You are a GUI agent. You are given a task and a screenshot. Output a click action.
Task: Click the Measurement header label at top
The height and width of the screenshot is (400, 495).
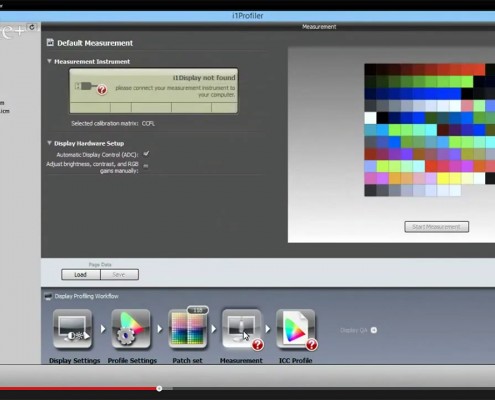pos(319,27)
